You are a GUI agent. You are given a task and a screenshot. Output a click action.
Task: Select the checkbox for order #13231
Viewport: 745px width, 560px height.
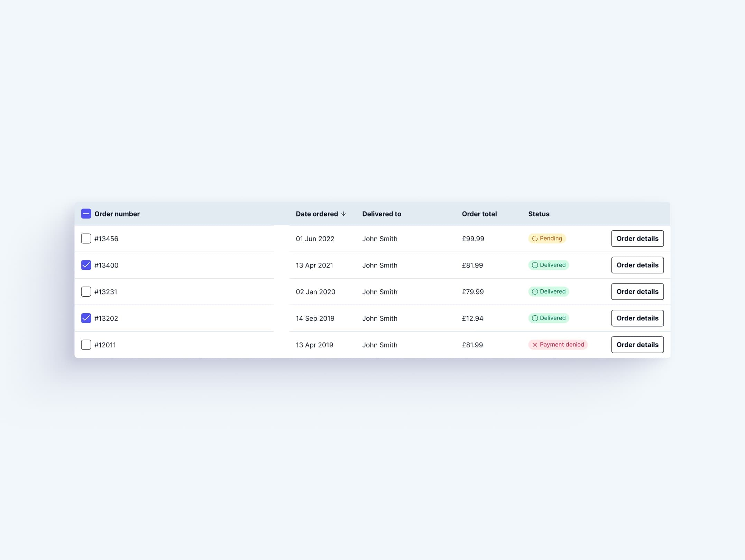pyautogui.click(x=86, y=292)
